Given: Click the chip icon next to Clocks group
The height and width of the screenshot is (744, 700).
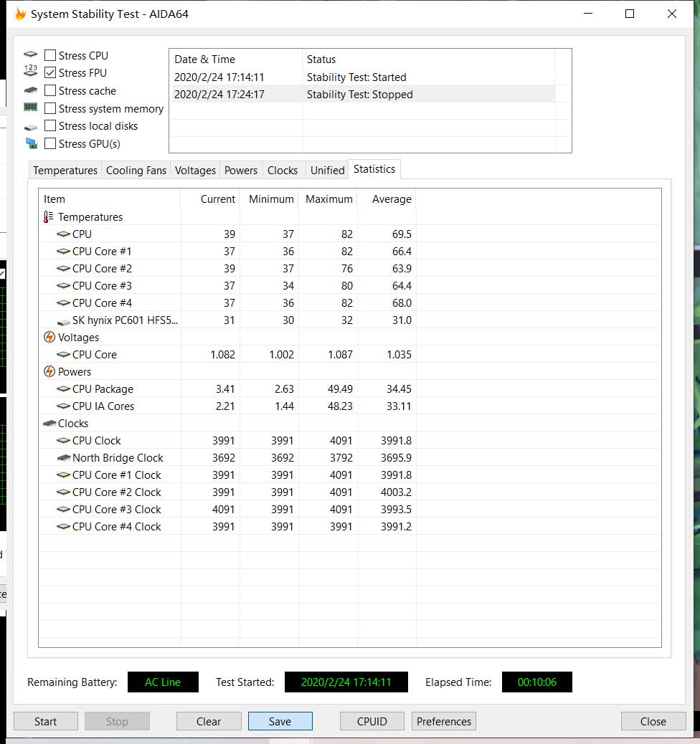Looking at the screenshot, I should [49, 423].
